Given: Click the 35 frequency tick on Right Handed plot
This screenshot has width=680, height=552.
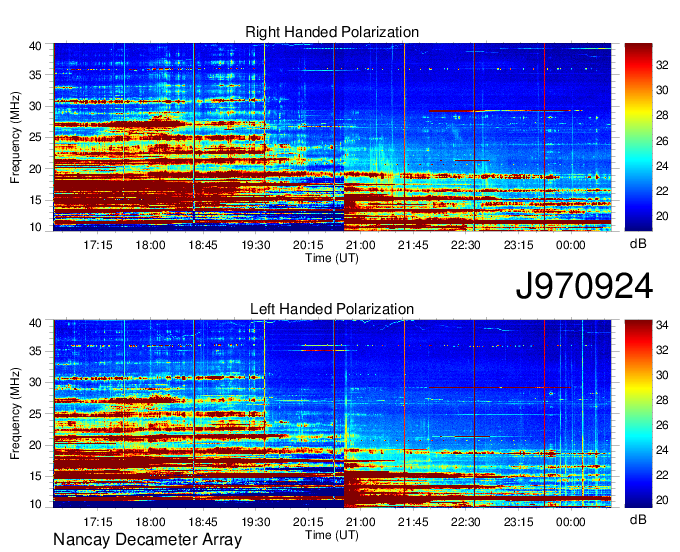Looking at the screenshot, I should (35, 75).
